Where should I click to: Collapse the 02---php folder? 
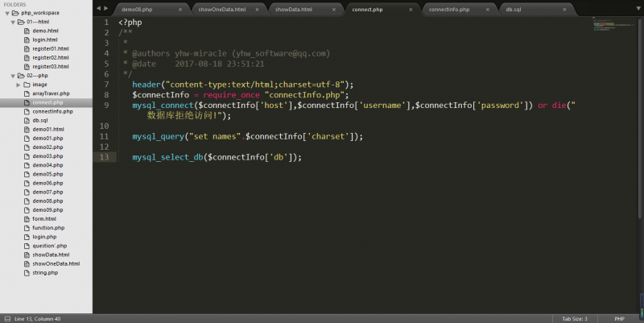coord(12,75)
